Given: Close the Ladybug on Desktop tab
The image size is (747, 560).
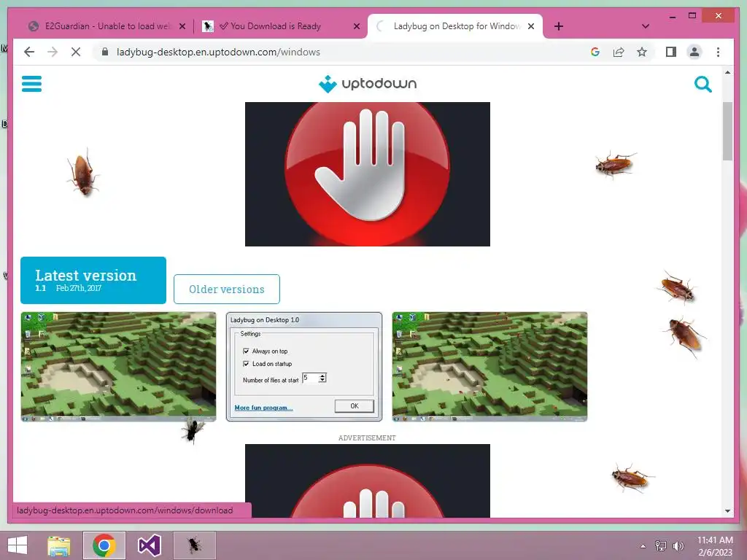Looking at the screenshot, I should click(x=531, y=26).
